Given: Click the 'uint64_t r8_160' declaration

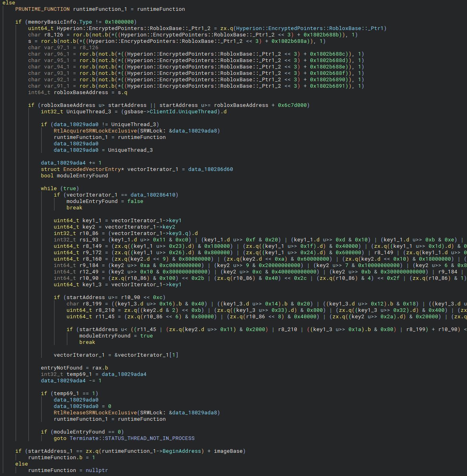Looking at the screenshot, I should (x=77, y=259).
